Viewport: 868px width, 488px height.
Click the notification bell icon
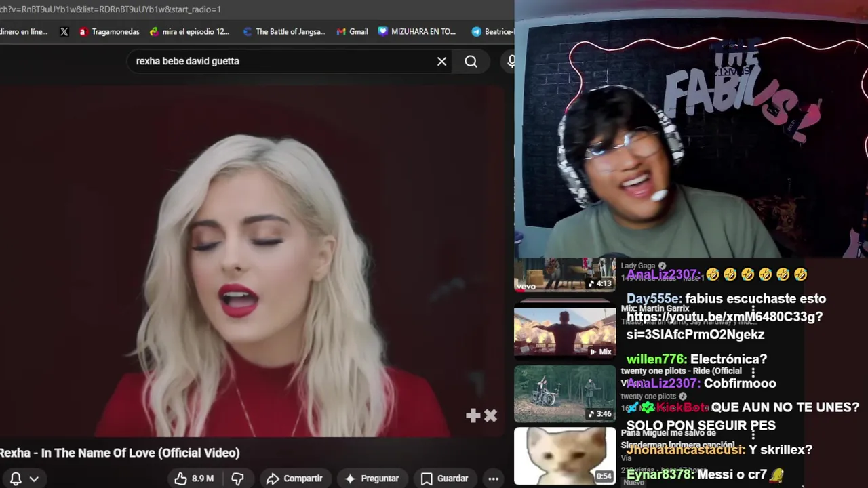[16, 479]
